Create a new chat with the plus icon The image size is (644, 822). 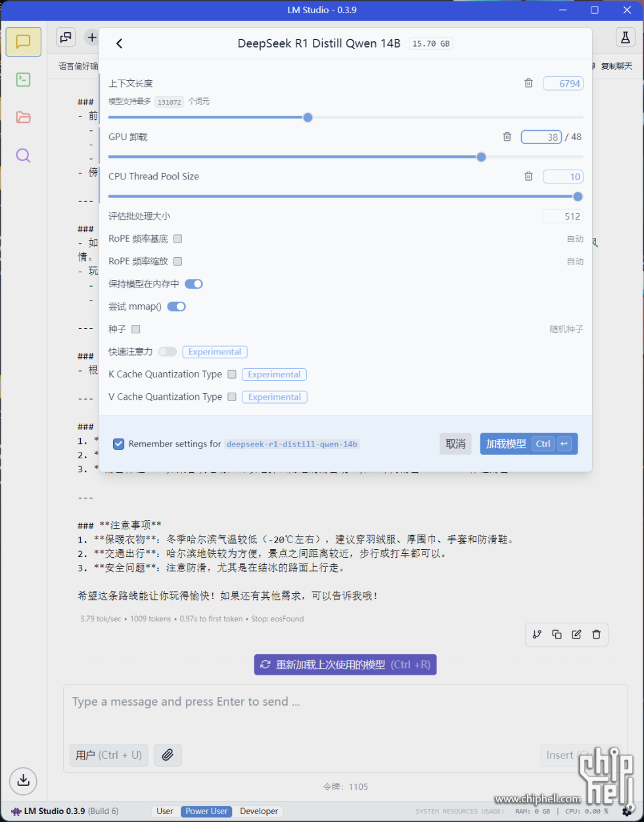[91, 37]
